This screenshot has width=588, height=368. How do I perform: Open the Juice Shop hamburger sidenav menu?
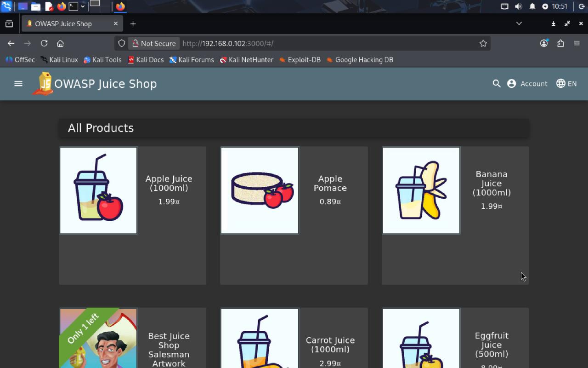pyautogui.click(x=18, y=84)
